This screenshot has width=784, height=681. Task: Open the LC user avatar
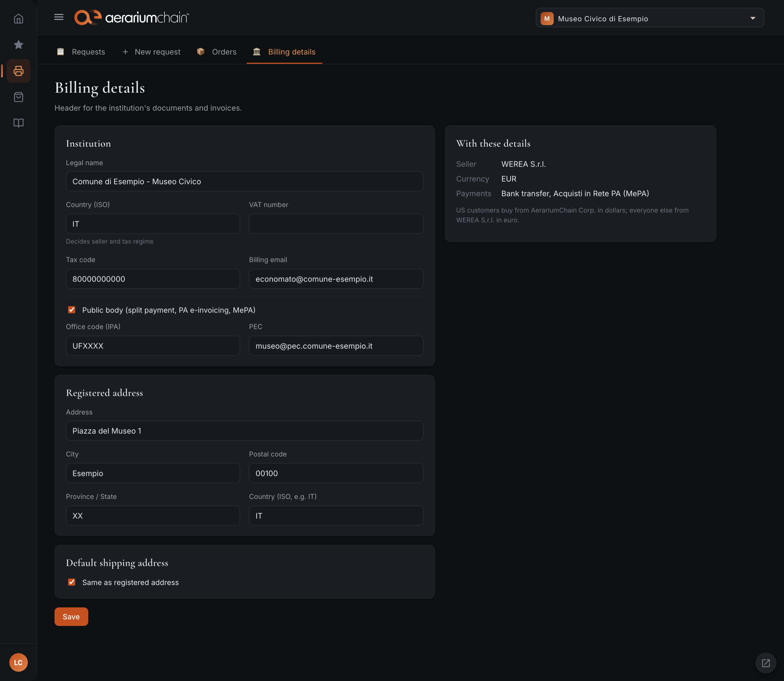[18, 662]
